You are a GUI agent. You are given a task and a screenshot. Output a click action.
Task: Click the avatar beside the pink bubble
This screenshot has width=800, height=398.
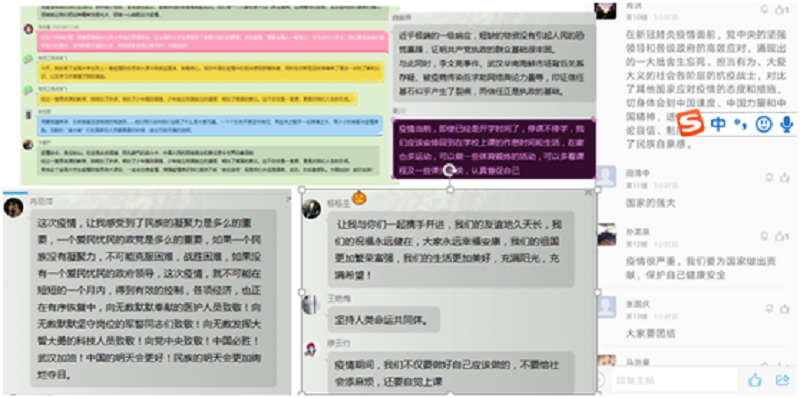[x=28, y=29]
